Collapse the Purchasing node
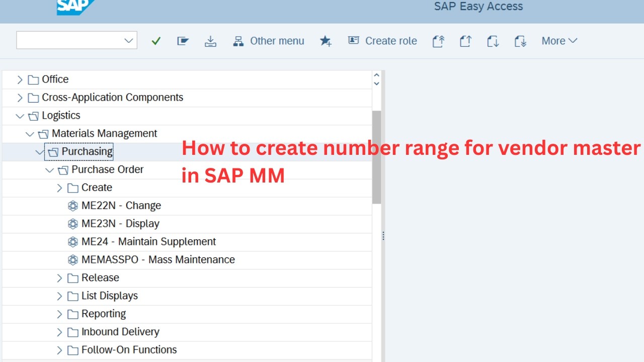This screenshot has height=362, width=644. (x=39, y=152)
